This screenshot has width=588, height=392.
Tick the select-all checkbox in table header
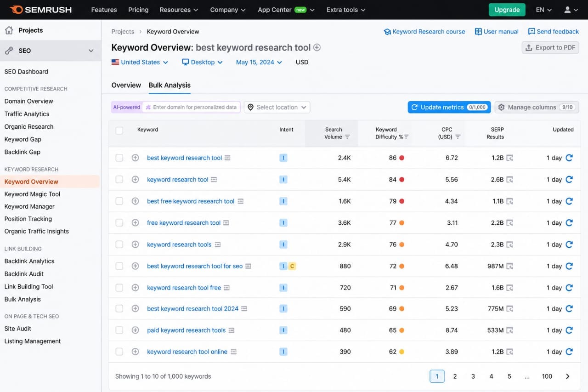point(119,131)
